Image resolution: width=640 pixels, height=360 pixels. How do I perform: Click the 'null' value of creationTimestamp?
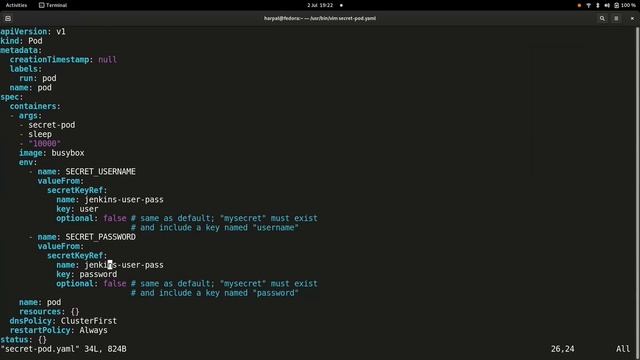pyautogui.click(x=107, y=60)
